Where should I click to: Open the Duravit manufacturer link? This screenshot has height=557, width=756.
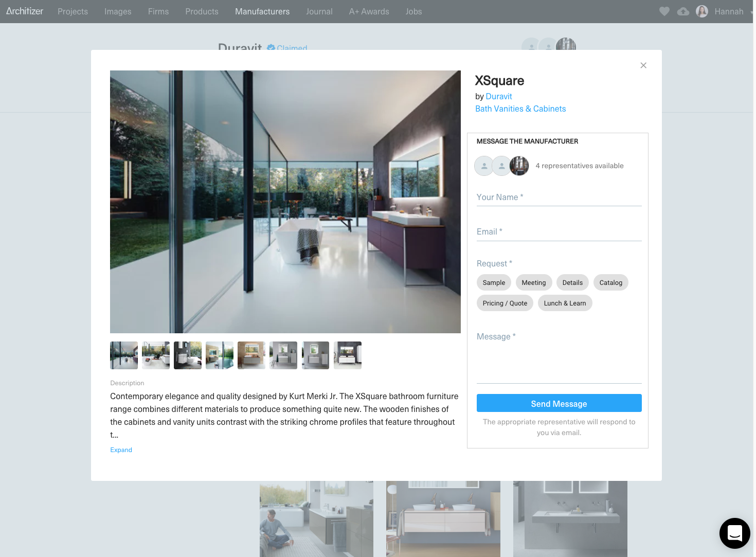tap(499, 96)
